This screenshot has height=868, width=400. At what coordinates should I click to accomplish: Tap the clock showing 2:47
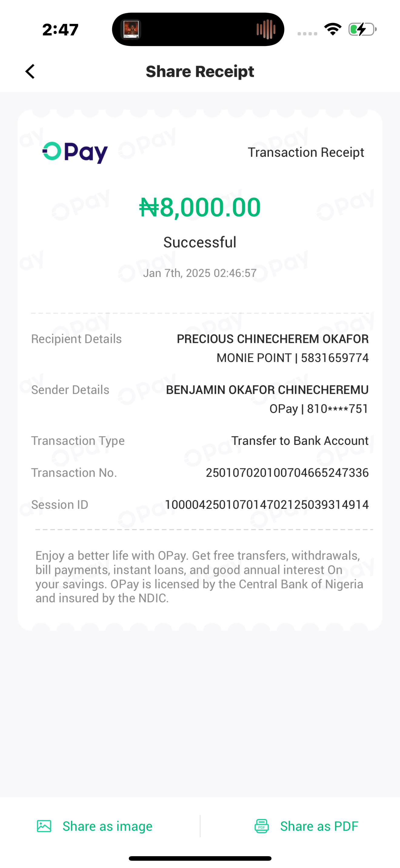60,30
